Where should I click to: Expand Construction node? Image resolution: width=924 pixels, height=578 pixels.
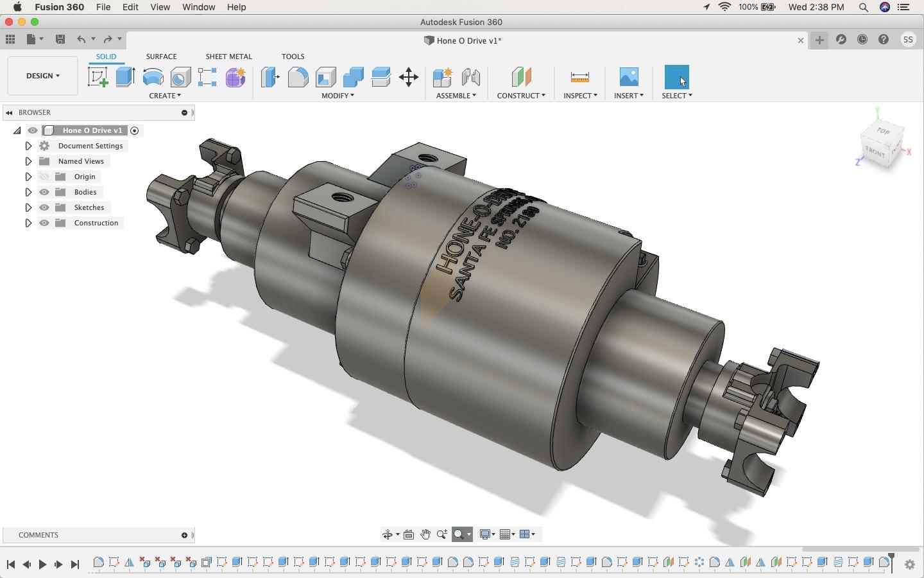(28, 223)
